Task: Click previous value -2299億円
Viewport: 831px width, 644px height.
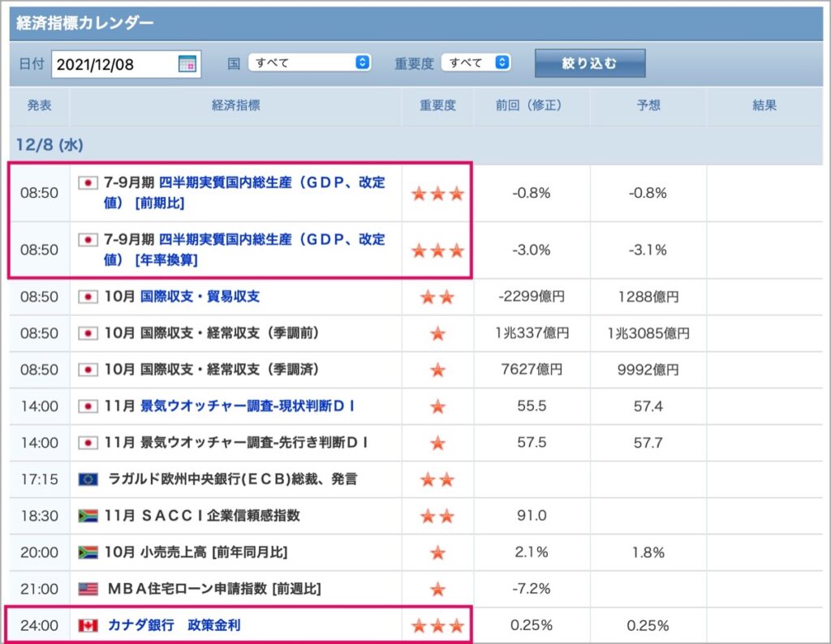Action: [532, 297]
